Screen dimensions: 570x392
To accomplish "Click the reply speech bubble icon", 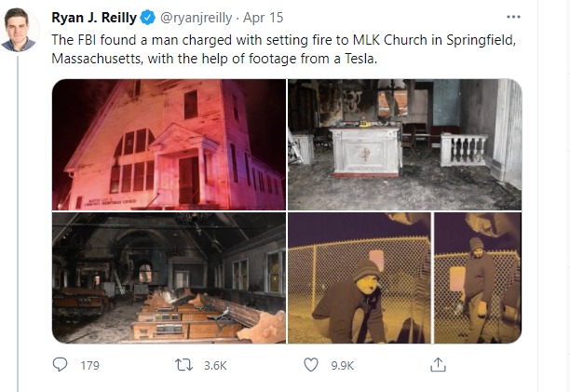I will click(61, 365).
